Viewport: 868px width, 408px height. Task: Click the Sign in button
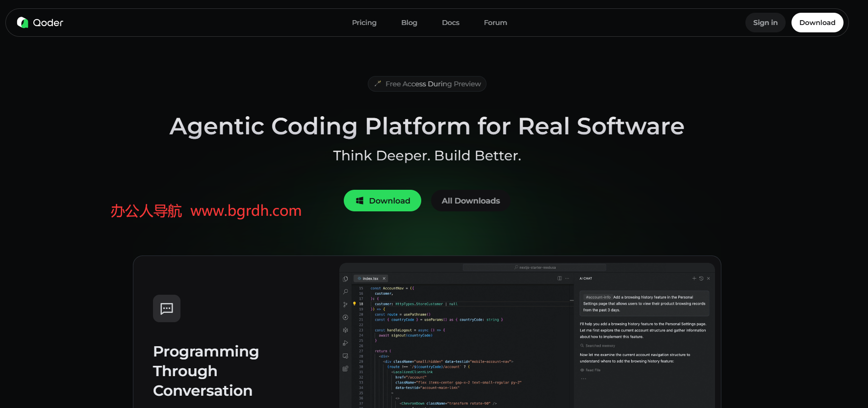(x=765, y=23)
